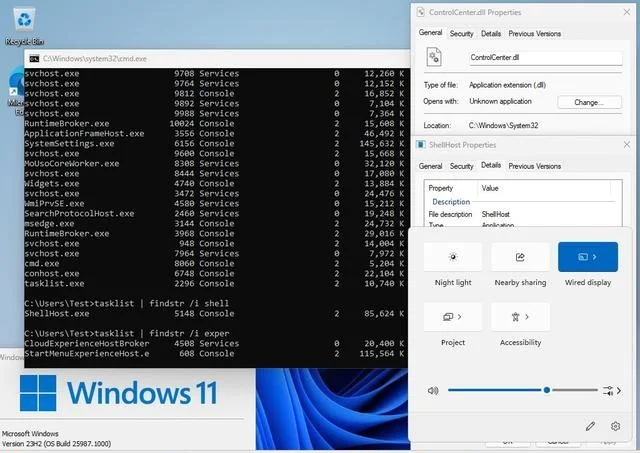Open Previous Versions tab in ControlCenter.dll Properties
The height and width of the screenshot is (453, 640).
pos(534,34)
